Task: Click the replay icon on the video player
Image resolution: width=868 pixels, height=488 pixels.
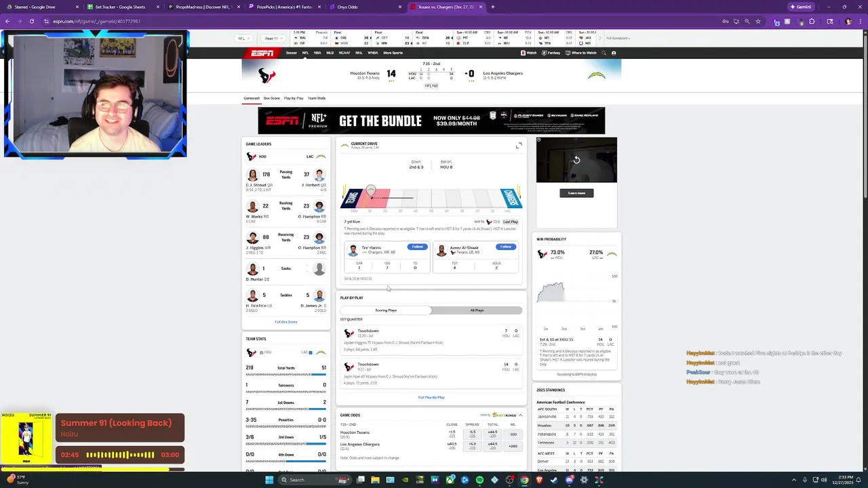Action: tap(576, 160)
